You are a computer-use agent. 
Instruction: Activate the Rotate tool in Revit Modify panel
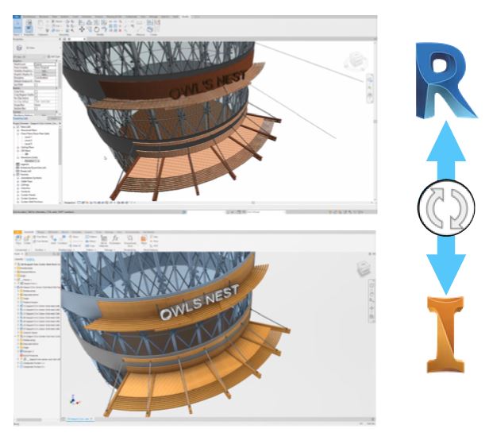coord(97,29)
